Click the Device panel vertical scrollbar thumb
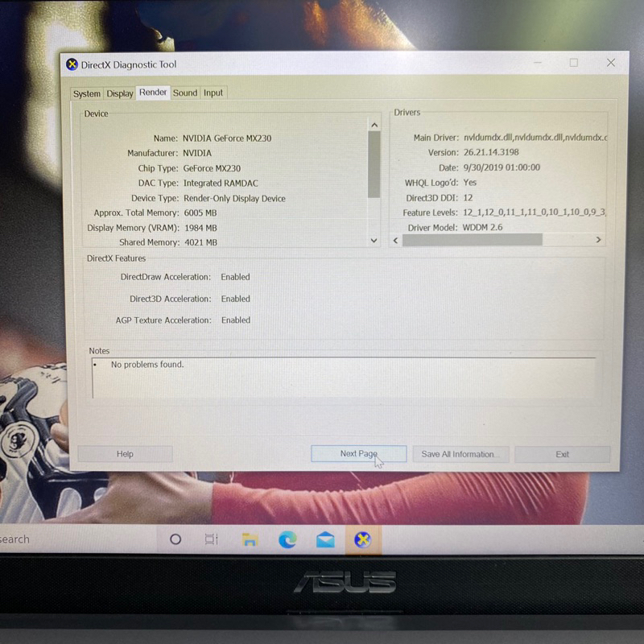The width and height of the screenshot is (644, 644). (374, 164)
